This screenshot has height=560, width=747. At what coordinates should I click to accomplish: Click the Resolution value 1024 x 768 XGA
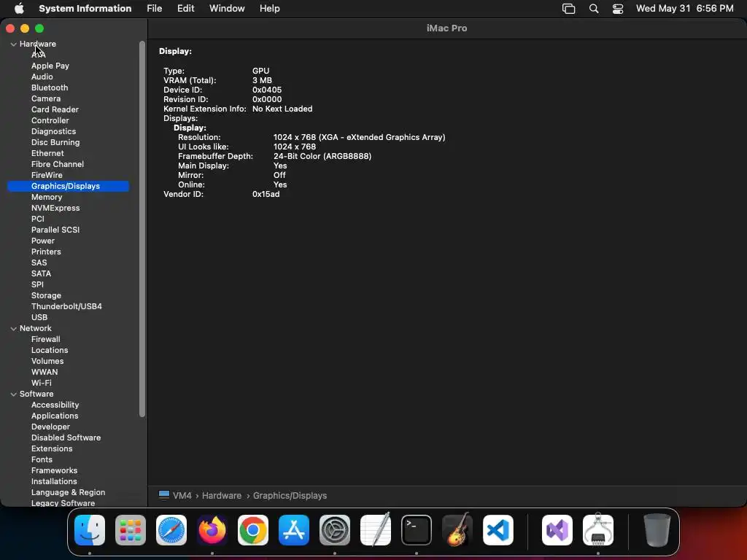point(359,138)
